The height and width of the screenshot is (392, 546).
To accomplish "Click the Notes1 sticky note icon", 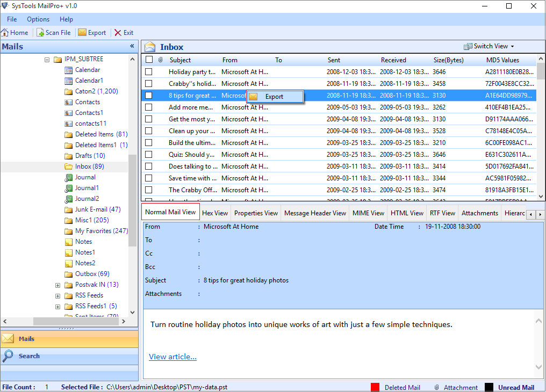I will click(69, 253).
